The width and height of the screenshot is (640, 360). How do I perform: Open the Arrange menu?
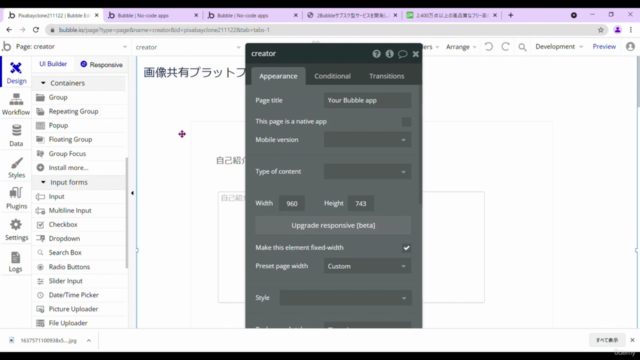click(x=461, y=47)
